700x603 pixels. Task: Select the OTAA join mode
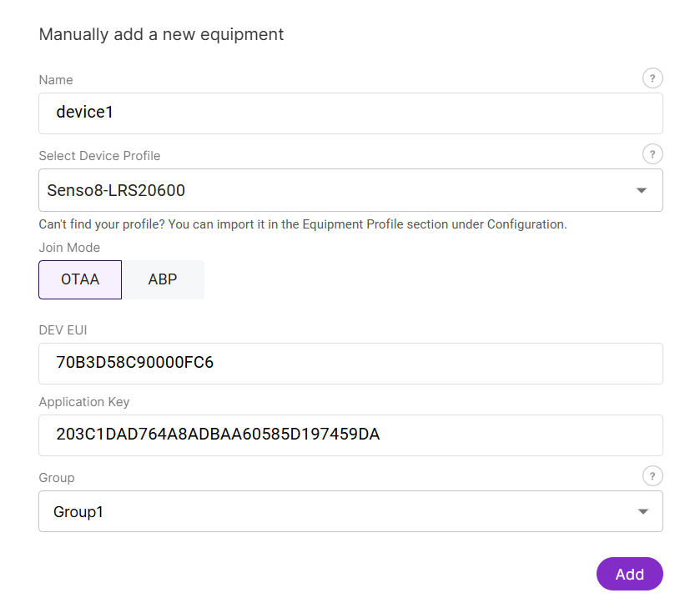[x=79, y=279]
